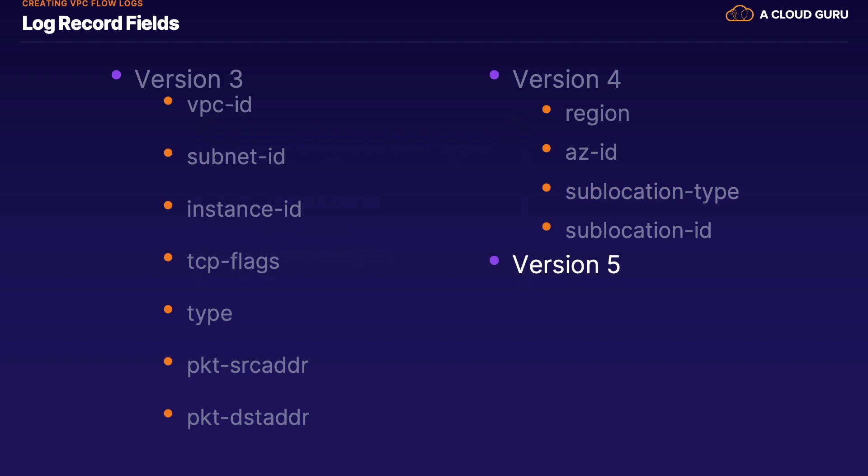The width and height of the screenshot is (868, 476).
Task: Click the "sublocation-type" field entry
Action: 652,192
